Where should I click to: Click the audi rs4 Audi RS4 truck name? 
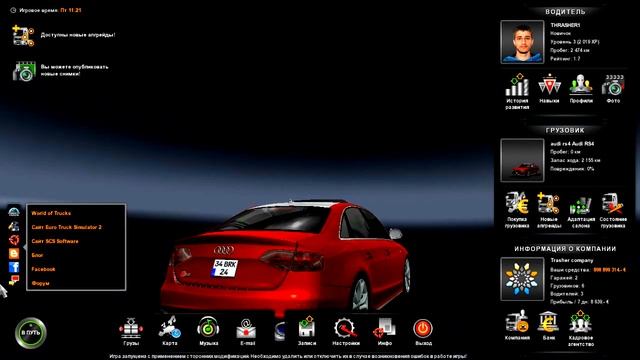(572, 144)
